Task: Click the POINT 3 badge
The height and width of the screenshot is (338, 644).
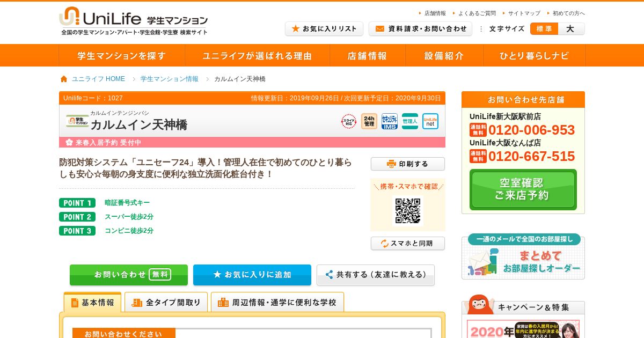Action: point(77,231)
